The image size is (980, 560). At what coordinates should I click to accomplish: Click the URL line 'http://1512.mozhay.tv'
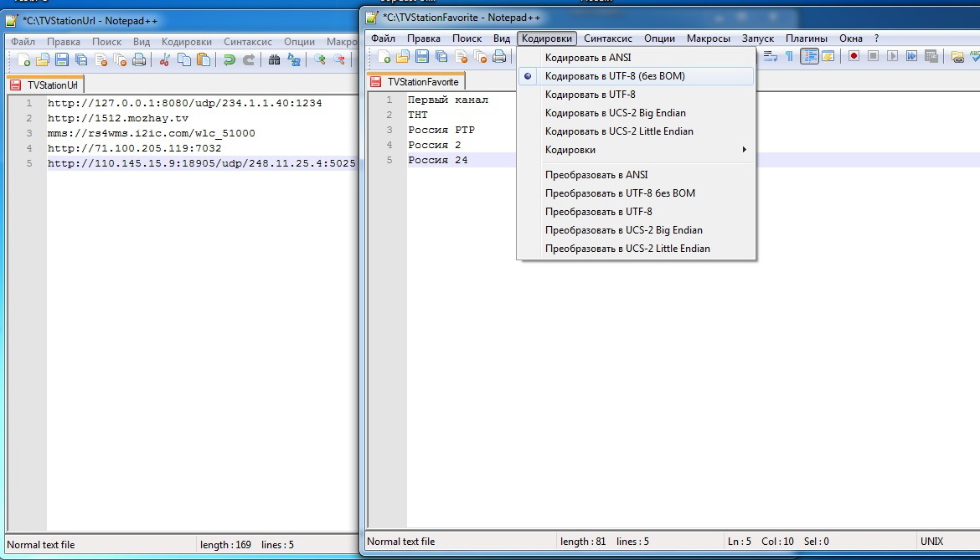pyautogui.click(x=118, y=118)
